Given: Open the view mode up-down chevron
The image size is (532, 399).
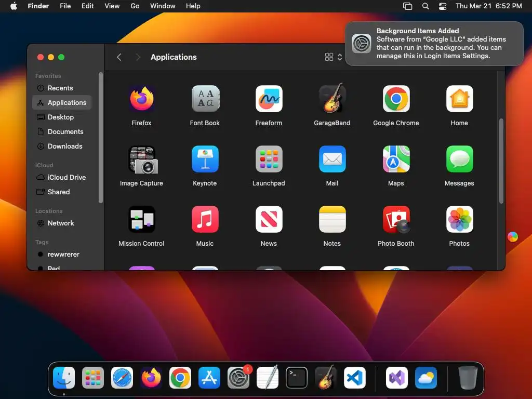Looking at the screenshot, I should [x=340, y=57].
